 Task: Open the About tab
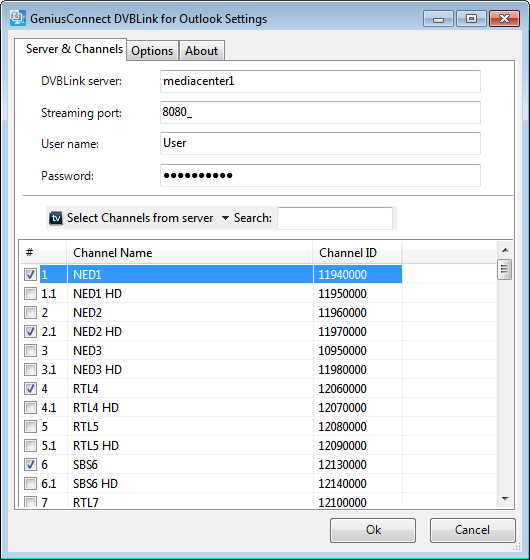(x=201, y=51)
